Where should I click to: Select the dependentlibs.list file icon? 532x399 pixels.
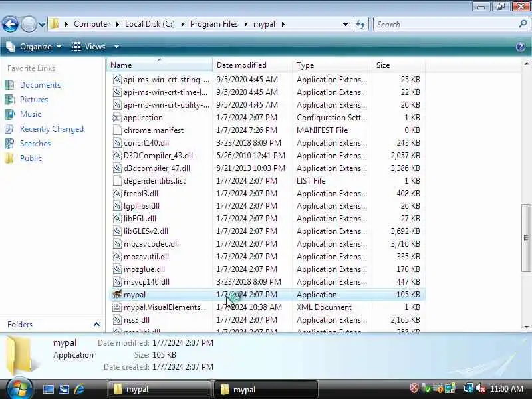[x=117, y=180]
